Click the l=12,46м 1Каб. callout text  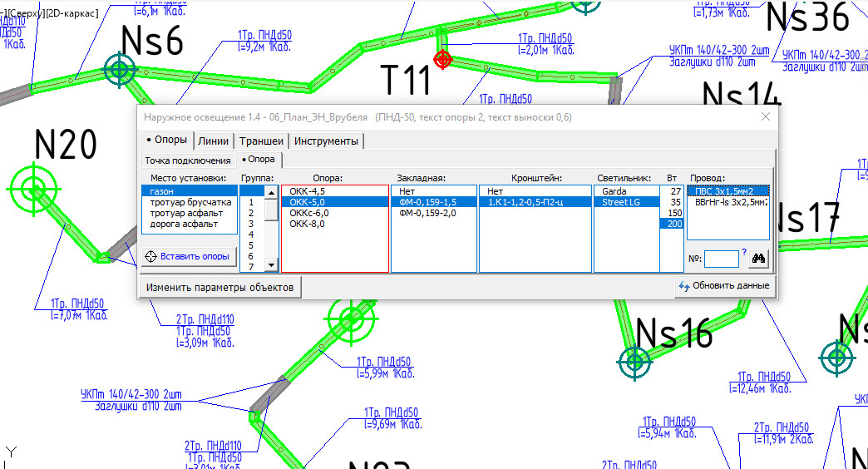coord(760,388)
